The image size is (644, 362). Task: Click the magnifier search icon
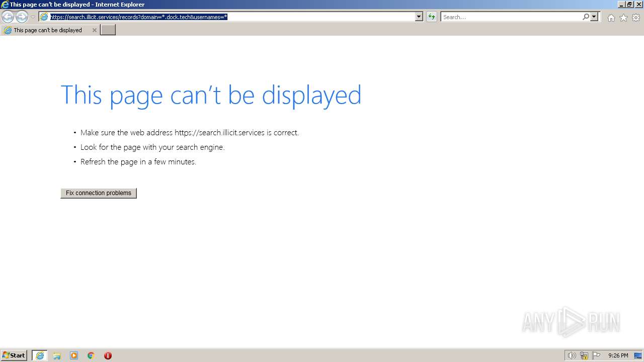point(586,17)
